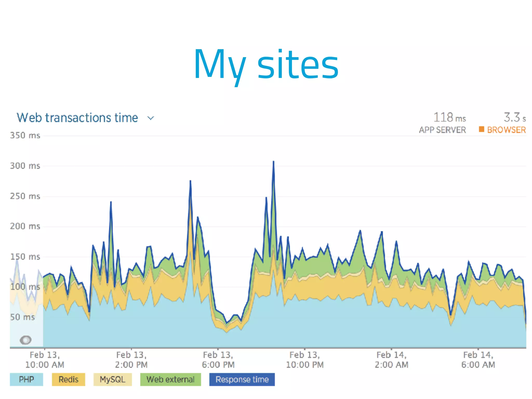Toggle the MySQL legend series
This screenshot has height=399, width=532.
[112, 380]
